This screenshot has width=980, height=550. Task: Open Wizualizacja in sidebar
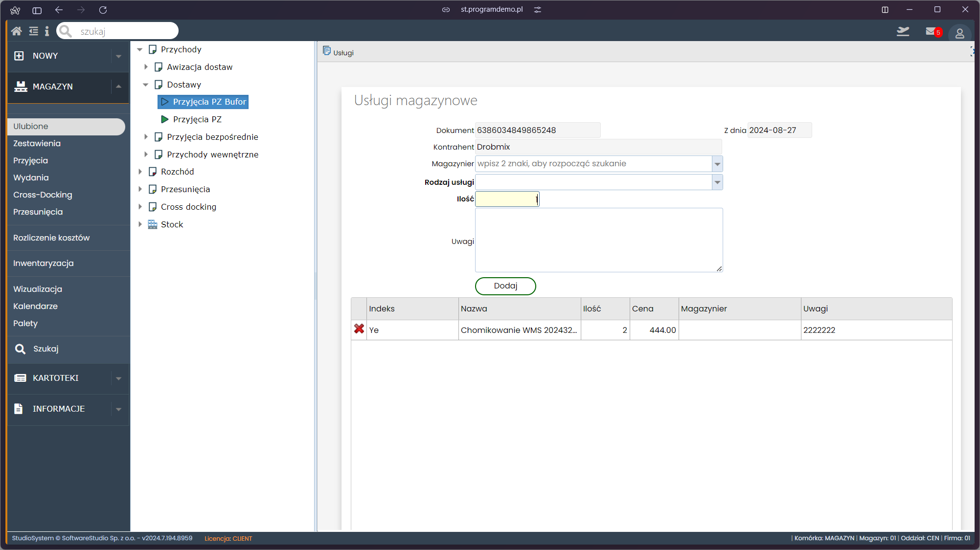point(38,289)
